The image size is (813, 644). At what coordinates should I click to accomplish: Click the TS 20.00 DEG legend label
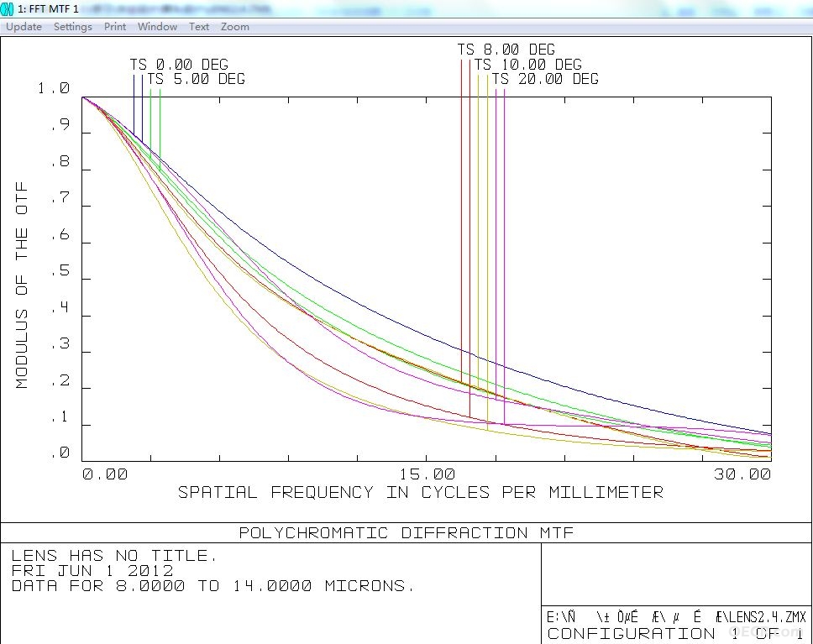(x=545, y=79)
